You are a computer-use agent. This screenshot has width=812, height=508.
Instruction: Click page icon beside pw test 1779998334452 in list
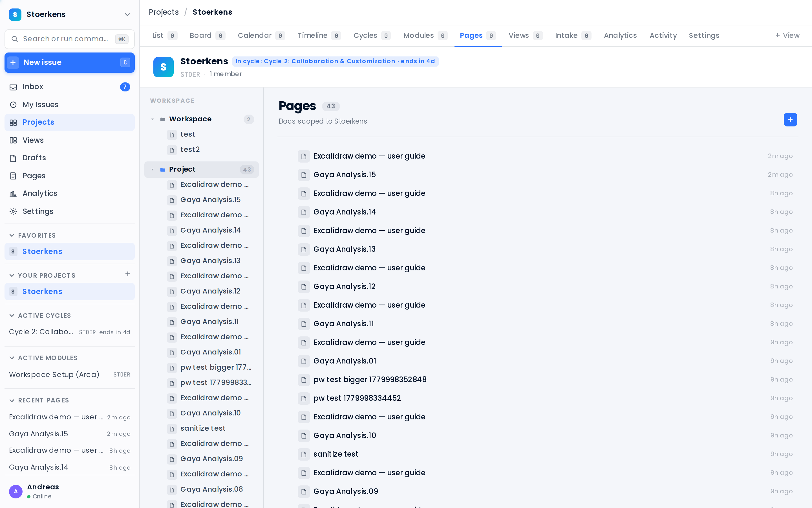coord(304,398)
